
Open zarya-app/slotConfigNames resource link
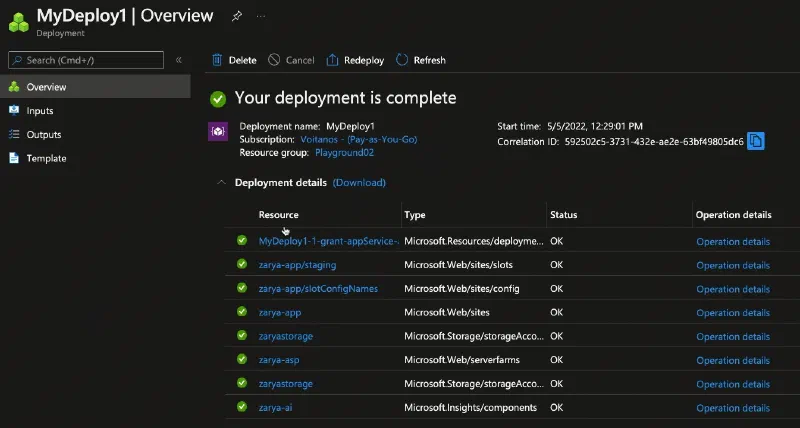coord(318,289)
